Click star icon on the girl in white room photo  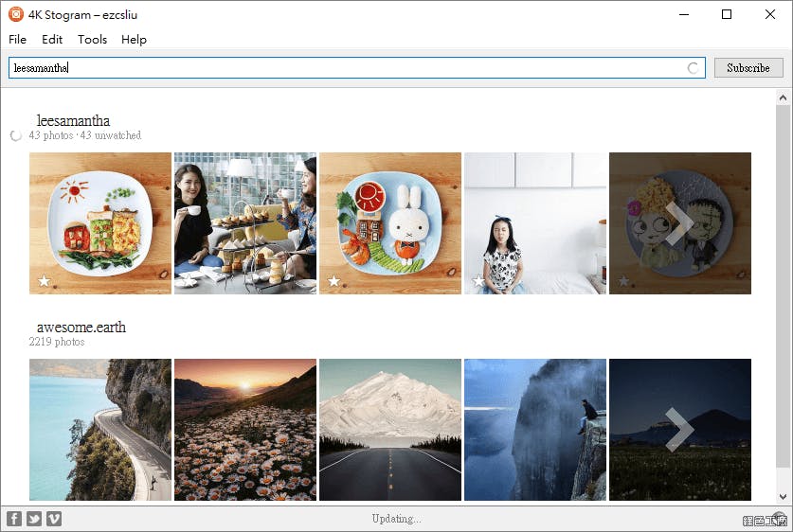478,281
